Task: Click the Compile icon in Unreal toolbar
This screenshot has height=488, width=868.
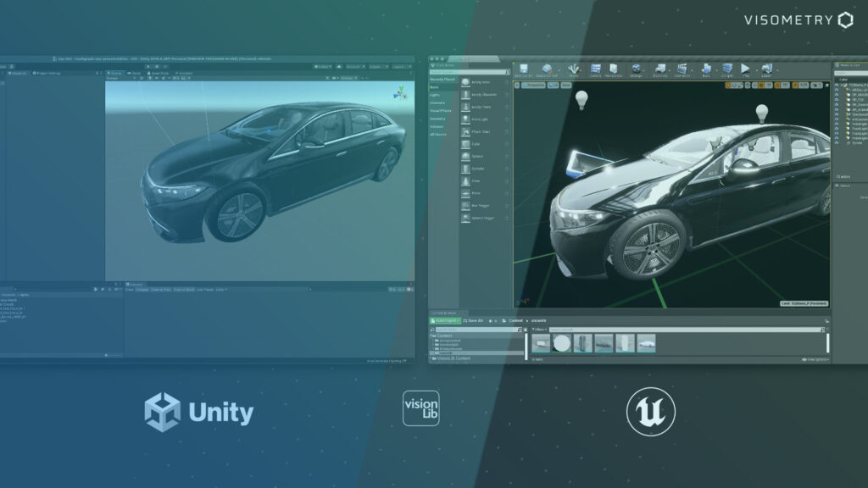Action: [x=727, y=69]
